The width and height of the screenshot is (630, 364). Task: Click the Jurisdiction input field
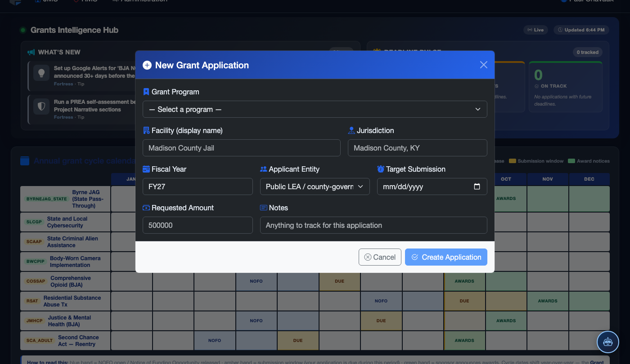coord(418,148)
